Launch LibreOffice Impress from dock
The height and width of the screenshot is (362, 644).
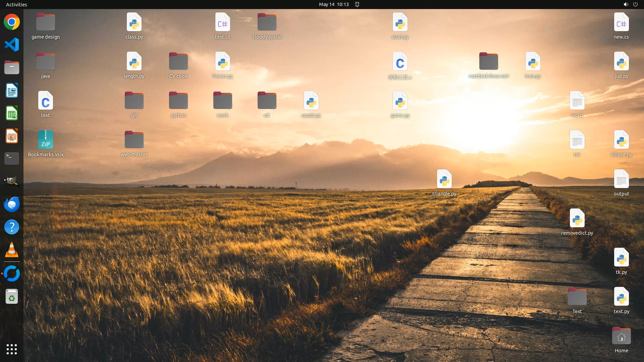12,136
